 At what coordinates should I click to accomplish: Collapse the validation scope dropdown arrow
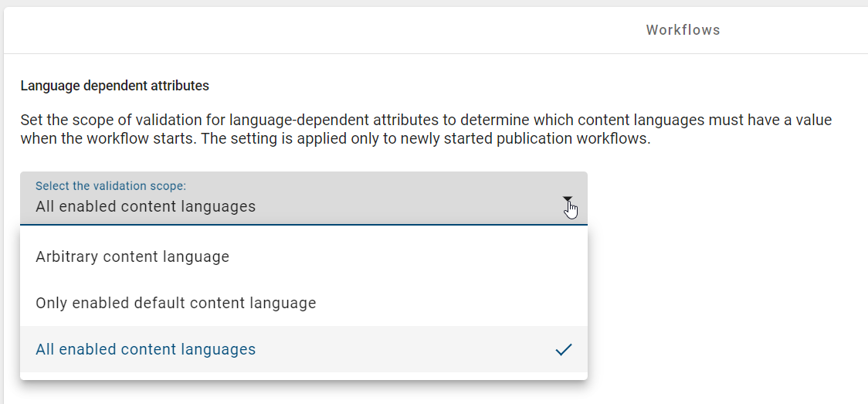tap(568, 199)
